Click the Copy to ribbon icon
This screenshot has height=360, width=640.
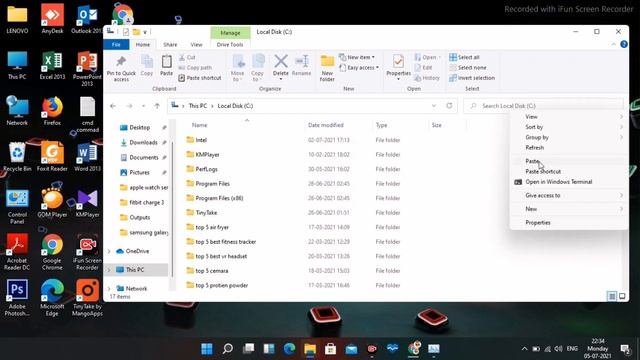point(258,62)
